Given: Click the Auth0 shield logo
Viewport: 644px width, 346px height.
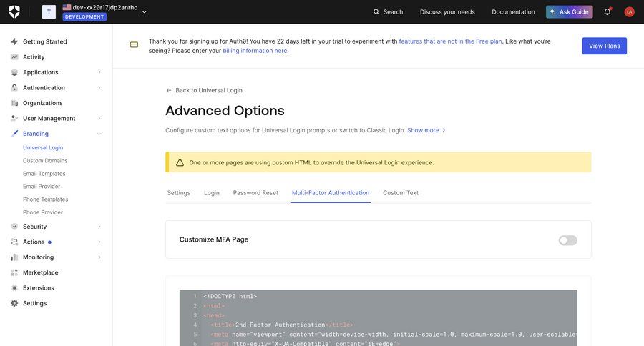Looking at the screenshot, I should tap(14, 12).
